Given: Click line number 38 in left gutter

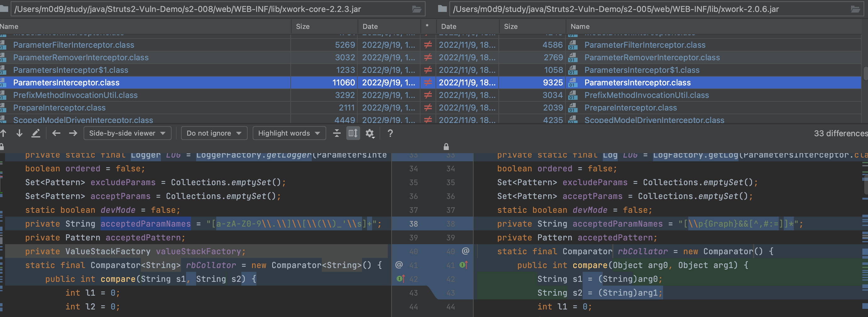Looking at the screenshot, I should [413, 224].
